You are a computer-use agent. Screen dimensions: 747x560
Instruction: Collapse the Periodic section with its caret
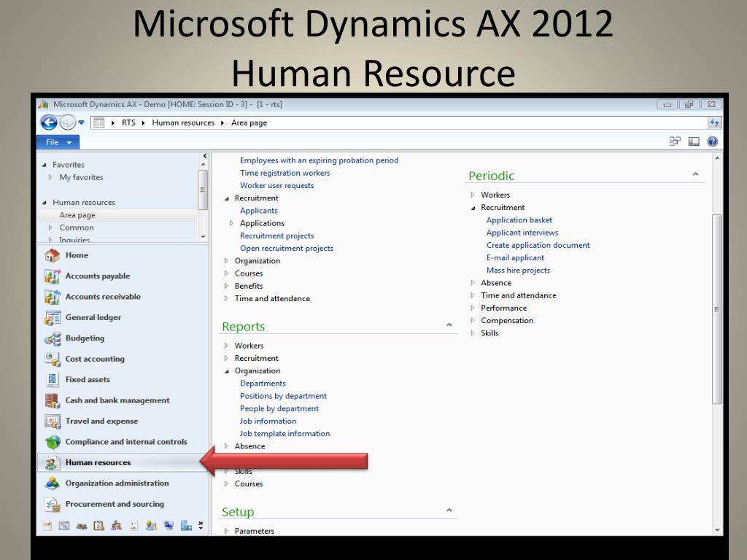pos(695,174)
